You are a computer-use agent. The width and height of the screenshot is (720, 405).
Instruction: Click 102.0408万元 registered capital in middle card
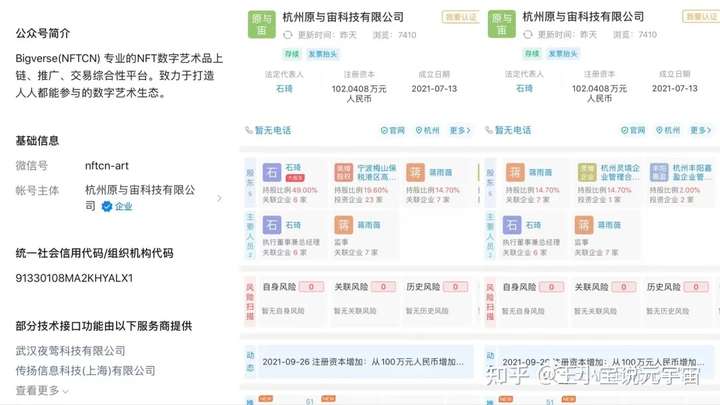pyautogui.click(x=359, y=93)
